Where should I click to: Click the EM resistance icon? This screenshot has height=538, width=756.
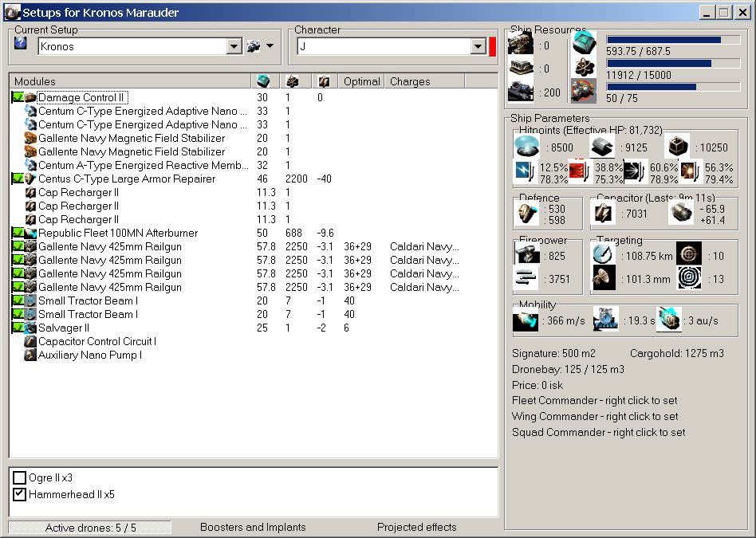[526, 171]
